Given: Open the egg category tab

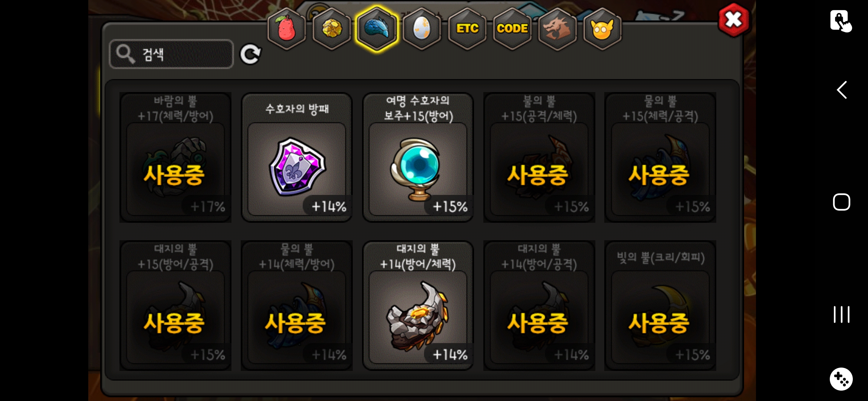Looking at the screenshot, I should click(x=422, y=29).
